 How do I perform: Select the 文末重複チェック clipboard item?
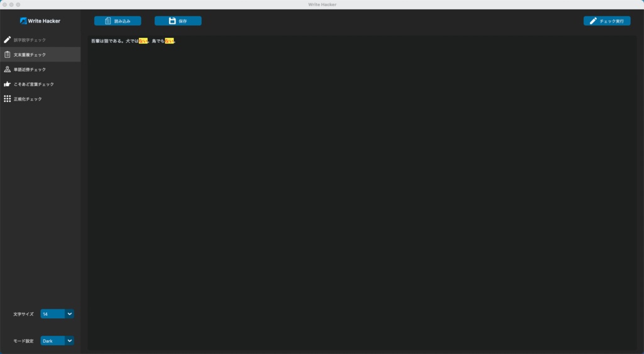[40, 55]
